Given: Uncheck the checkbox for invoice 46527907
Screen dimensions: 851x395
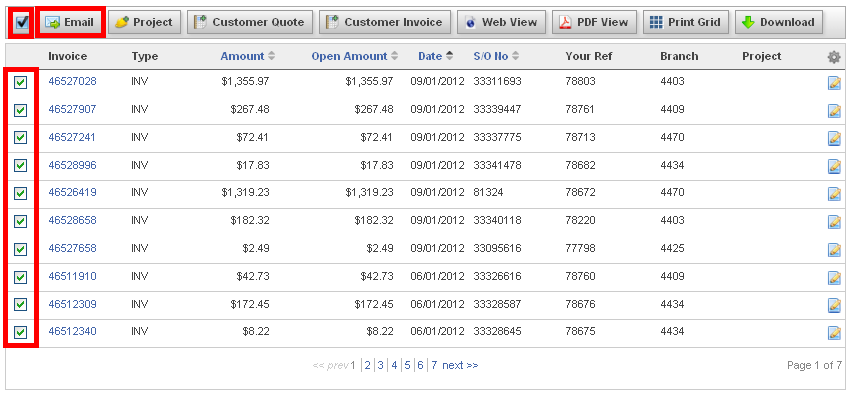Looking at the screenshot, I should pos(21,110).
